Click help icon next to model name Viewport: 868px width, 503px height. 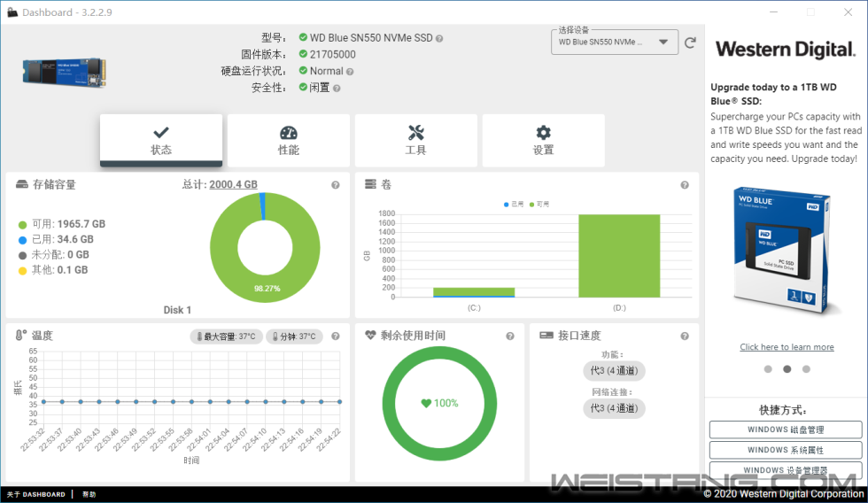(x=439, y=39)
